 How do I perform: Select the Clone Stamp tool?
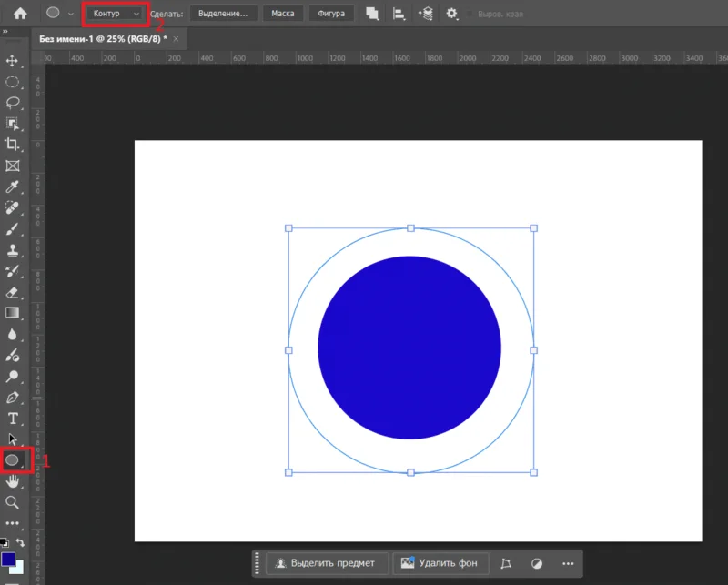click(13, 250)
